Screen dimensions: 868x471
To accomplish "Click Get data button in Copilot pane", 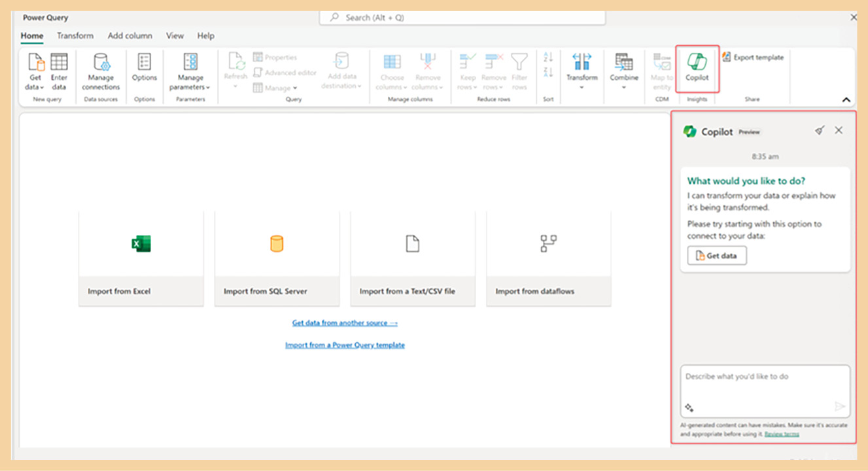I will 717,256.
